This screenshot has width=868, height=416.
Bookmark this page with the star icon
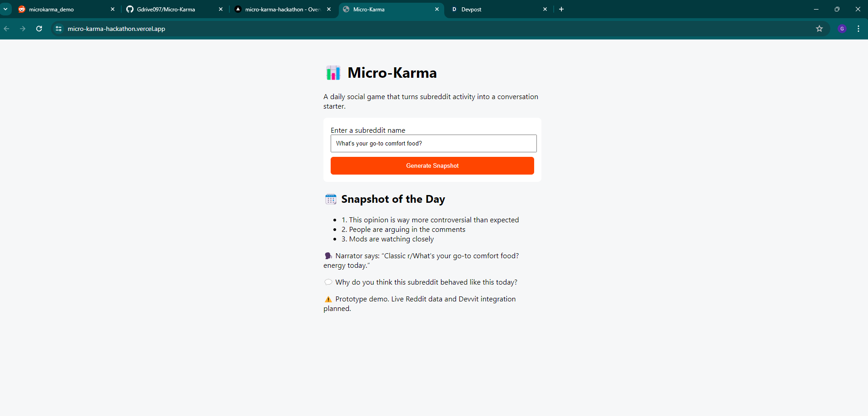point(819,29)
